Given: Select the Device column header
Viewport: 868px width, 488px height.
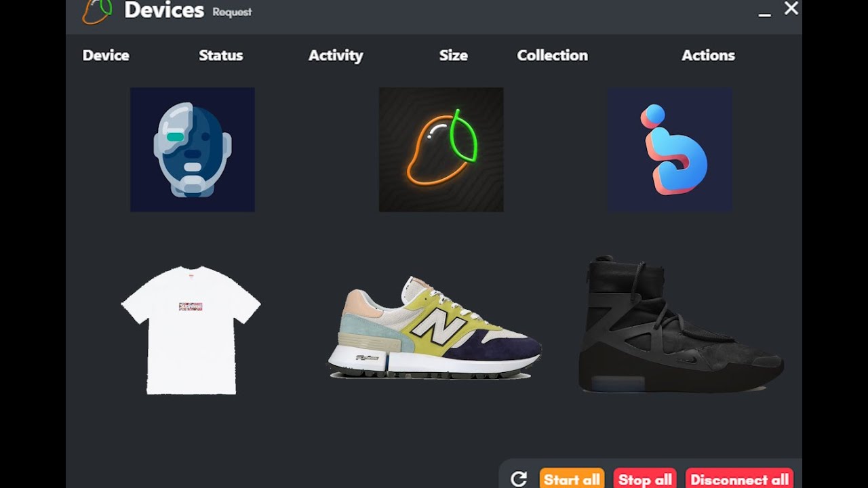Looking at the screenshot, I should click(x=106, y=56).
